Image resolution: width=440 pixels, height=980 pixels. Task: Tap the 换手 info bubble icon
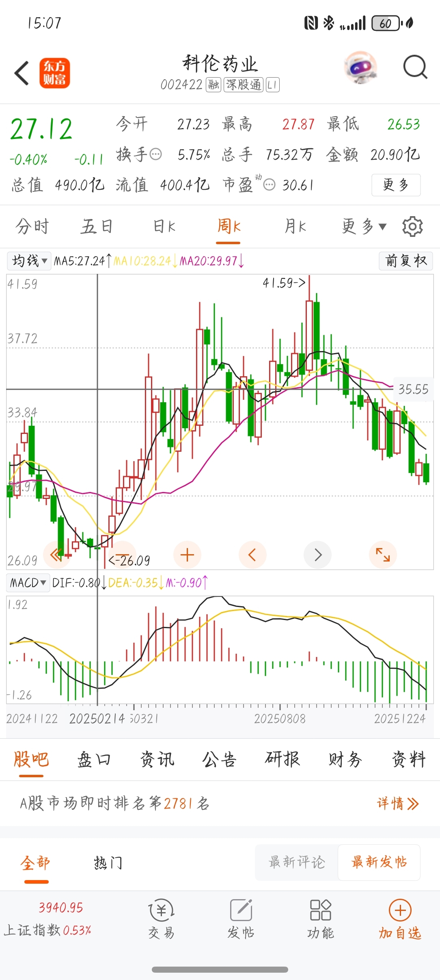click(x=156, y=154)
